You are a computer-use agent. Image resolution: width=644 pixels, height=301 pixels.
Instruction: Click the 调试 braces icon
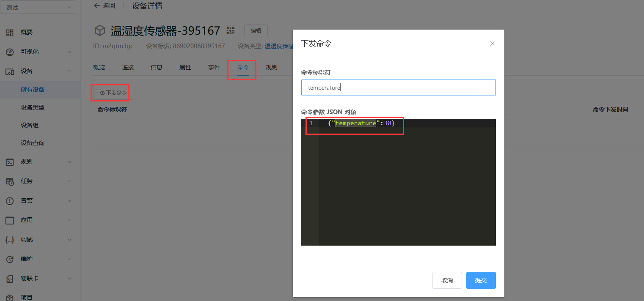coord(10,240)
